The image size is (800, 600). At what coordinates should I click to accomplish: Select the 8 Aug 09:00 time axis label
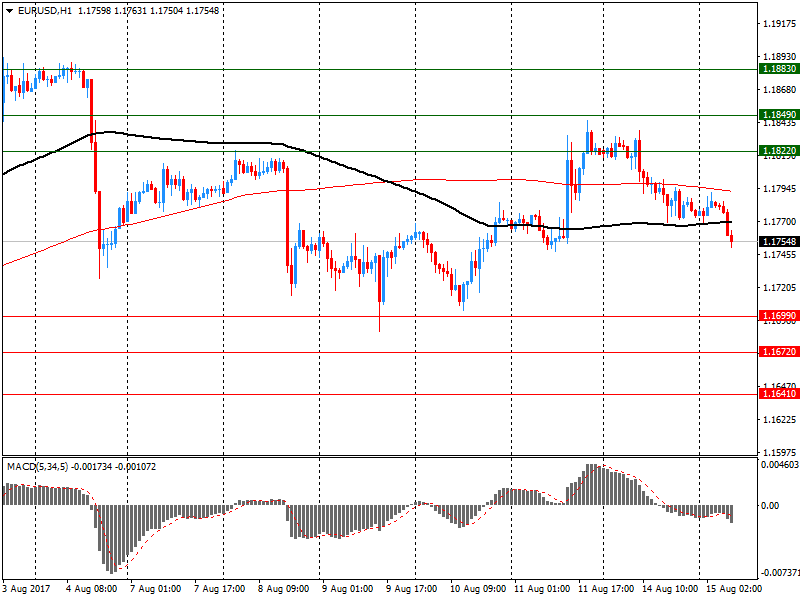tap(283, 589)
